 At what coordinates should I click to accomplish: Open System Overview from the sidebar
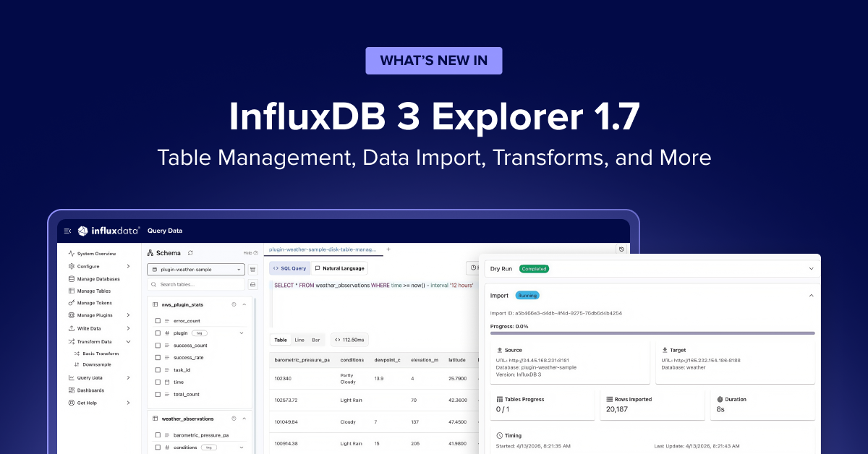tap(91, 254)
